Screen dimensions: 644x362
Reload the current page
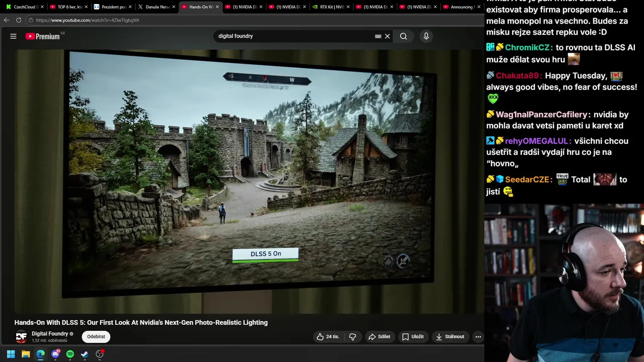[19, 20]
